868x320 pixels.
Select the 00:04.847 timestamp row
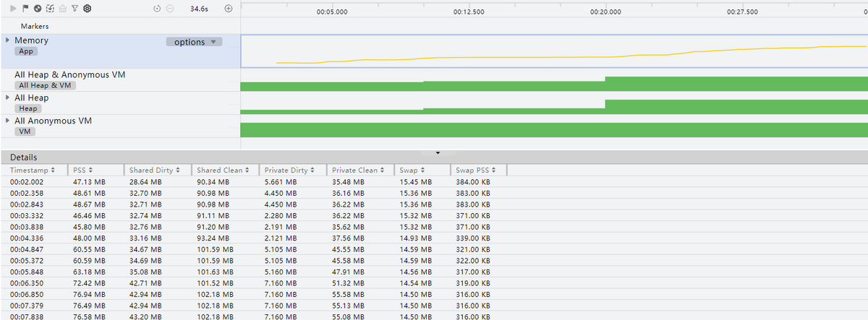(x=27, y=248)
